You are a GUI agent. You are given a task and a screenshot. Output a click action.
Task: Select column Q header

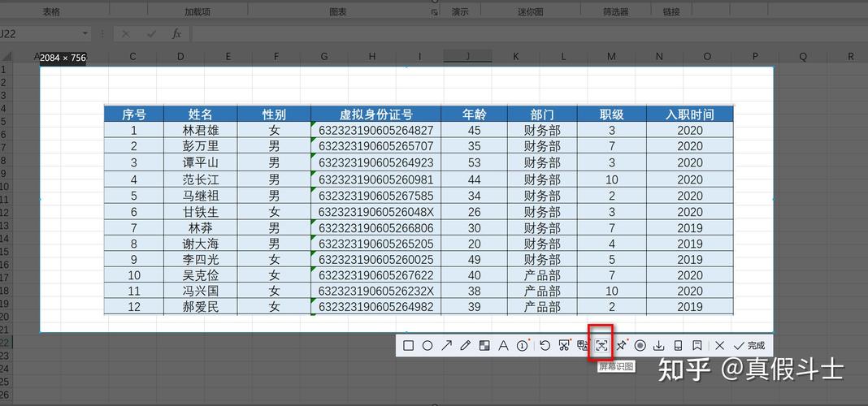[x=803, y=56]
